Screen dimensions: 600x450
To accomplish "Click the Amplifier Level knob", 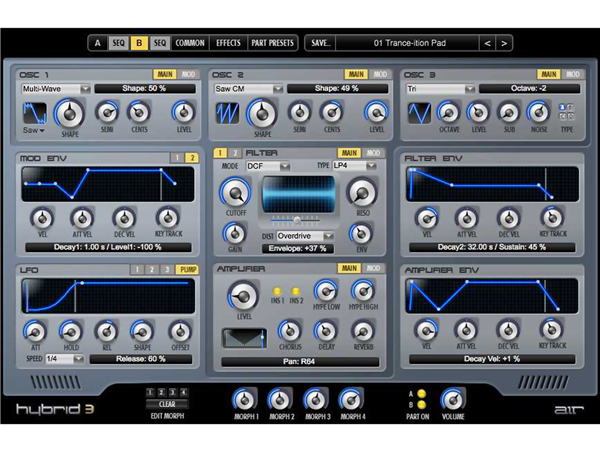I will coord(242,295).
